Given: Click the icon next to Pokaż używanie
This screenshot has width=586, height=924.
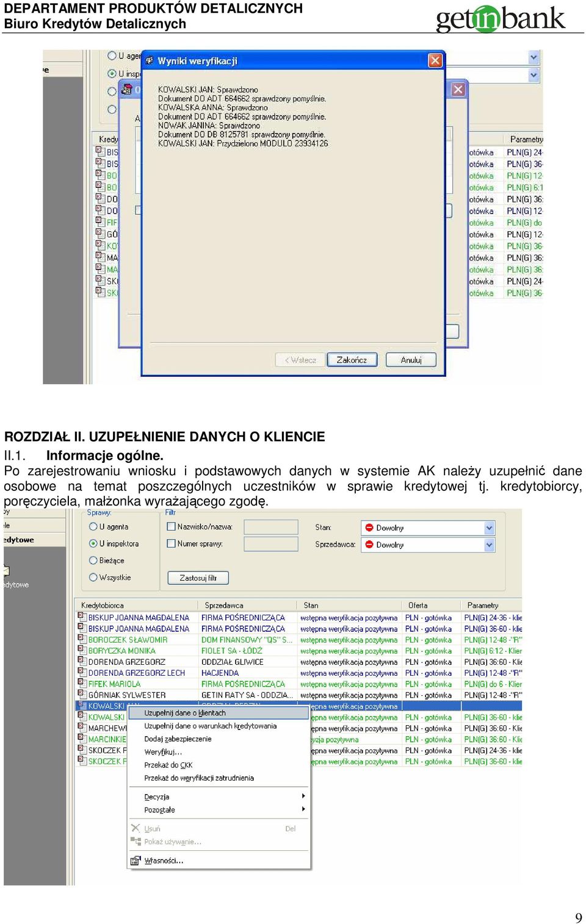Looking at the screenshot, I should click(136, 841).
